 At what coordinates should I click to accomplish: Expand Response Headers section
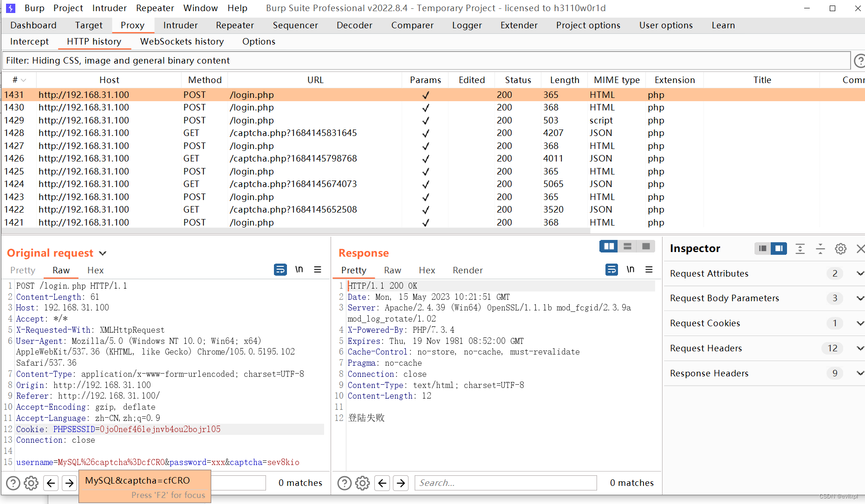pyautogui.click(x=860, y=373)
